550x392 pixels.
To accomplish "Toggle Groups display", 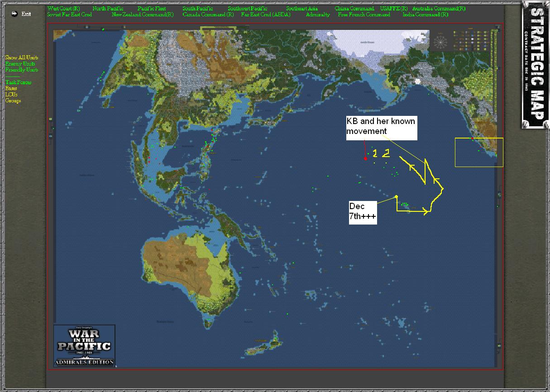I will [13, 100].
